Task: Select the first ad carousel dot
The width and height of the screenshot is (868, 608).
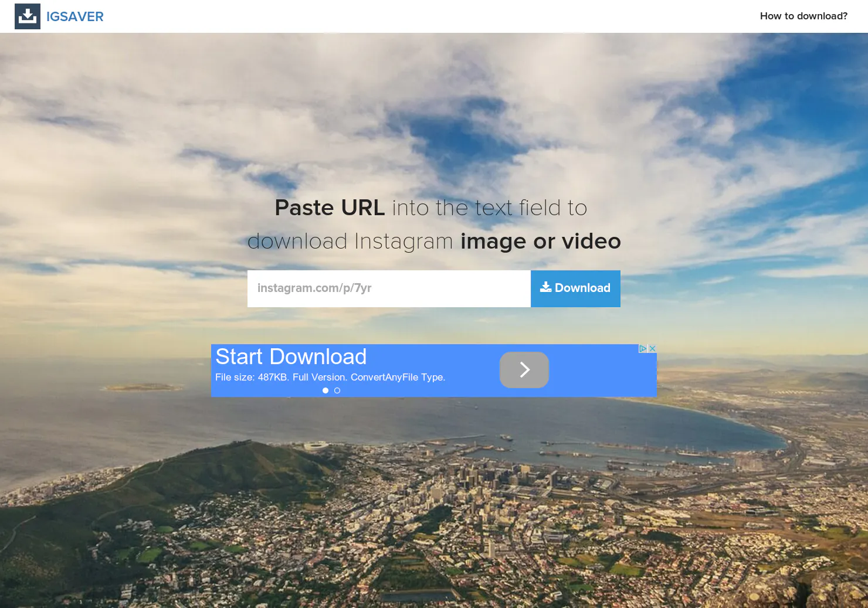Action: 325,390
